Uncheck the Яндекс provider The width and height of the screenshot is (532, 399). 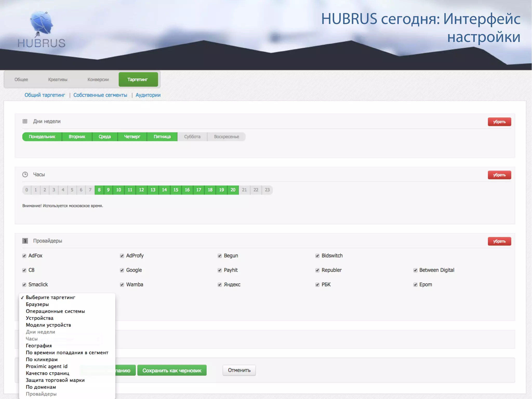(220, 285)
